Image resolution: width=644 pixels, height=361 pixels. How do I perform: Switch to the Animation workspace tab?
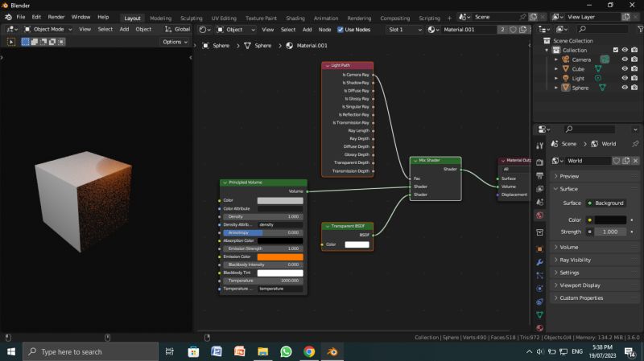(x=326, y=18)
